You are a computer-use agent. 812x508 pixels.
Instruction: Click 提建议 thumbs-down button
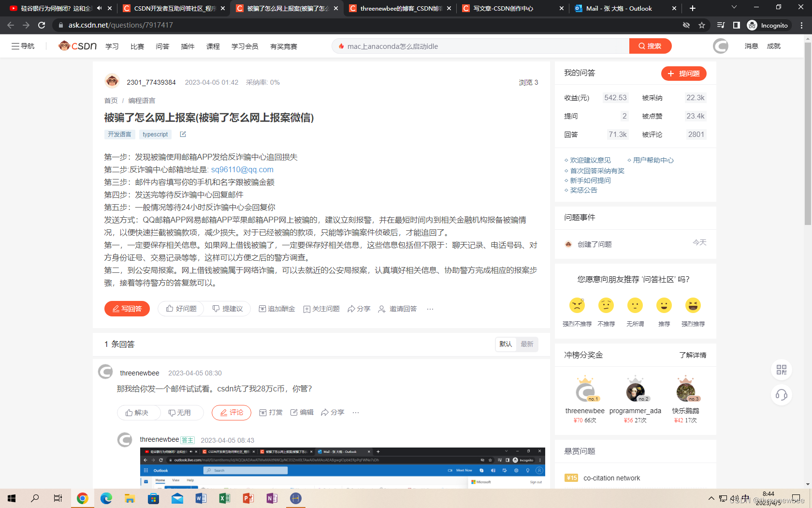pos(227,309)
